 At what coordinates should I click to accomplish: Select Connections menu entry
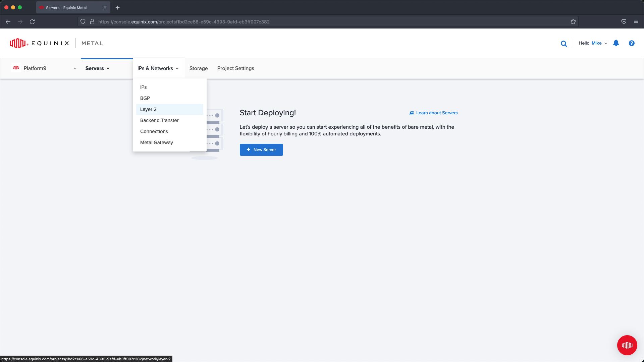coord(170,131)
